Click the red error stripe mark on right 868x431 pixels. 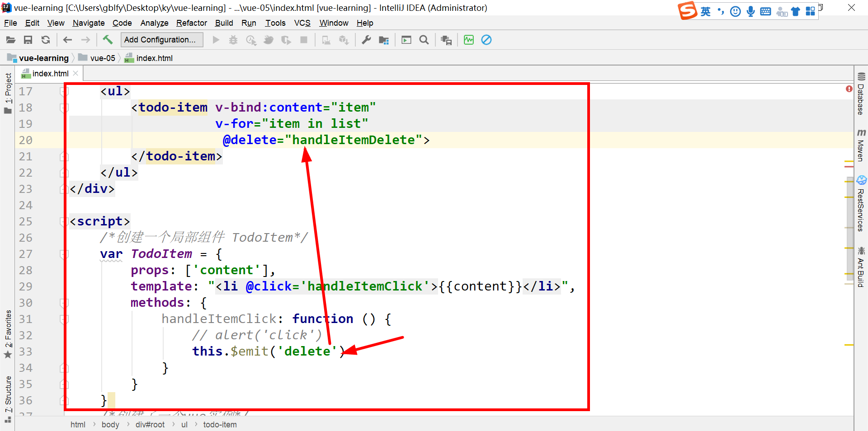[x=849, y=167]
